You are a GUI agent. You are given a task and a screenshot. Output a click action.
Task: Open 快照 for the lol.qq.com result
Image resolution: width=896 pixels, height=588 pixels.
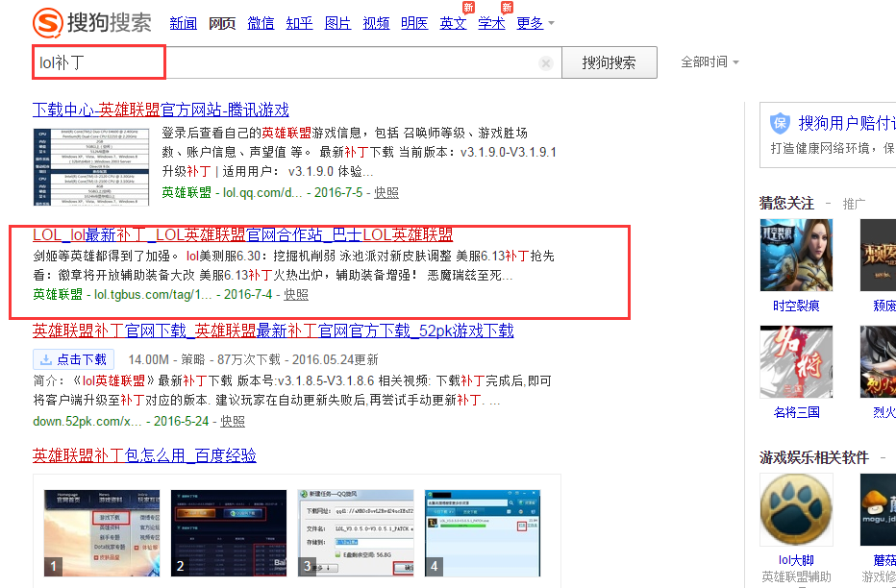(386, 193)
